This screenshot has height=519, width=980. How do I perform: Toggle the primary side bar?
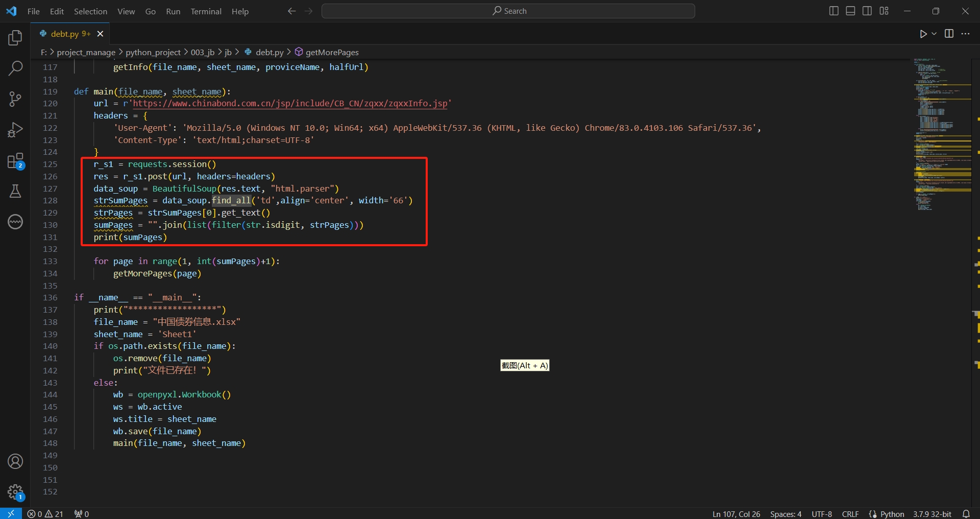(x=834, y=11)
